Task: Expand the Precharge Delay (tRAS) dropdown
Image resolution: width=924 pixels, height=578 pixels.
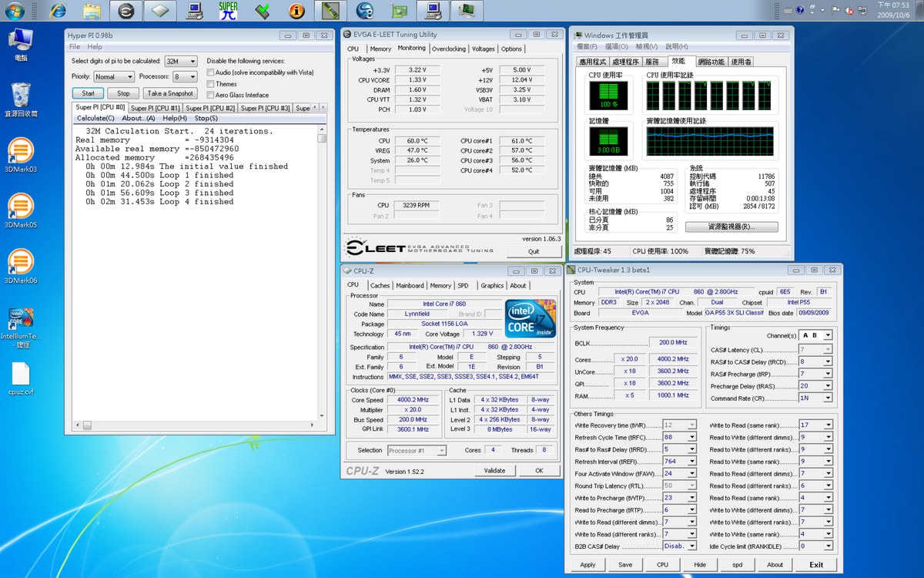Action: tap(815, 386)
